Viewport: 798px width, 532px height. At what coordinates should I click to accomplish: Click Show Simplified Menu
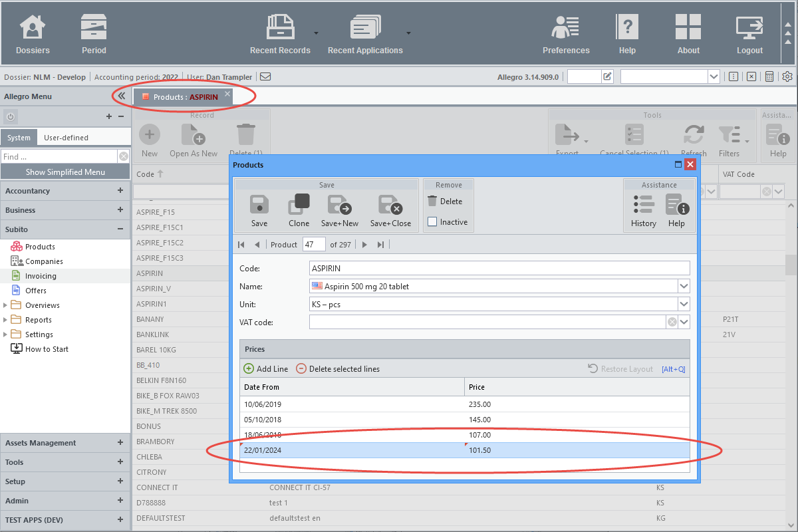pyautogui.click(x=65, y=172)
